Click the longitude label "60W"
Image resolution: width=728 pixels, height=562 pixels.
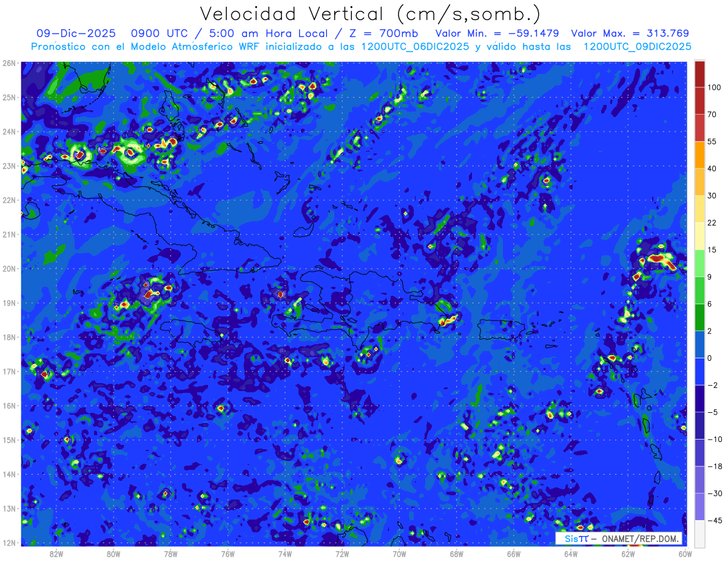pos(685,554)
